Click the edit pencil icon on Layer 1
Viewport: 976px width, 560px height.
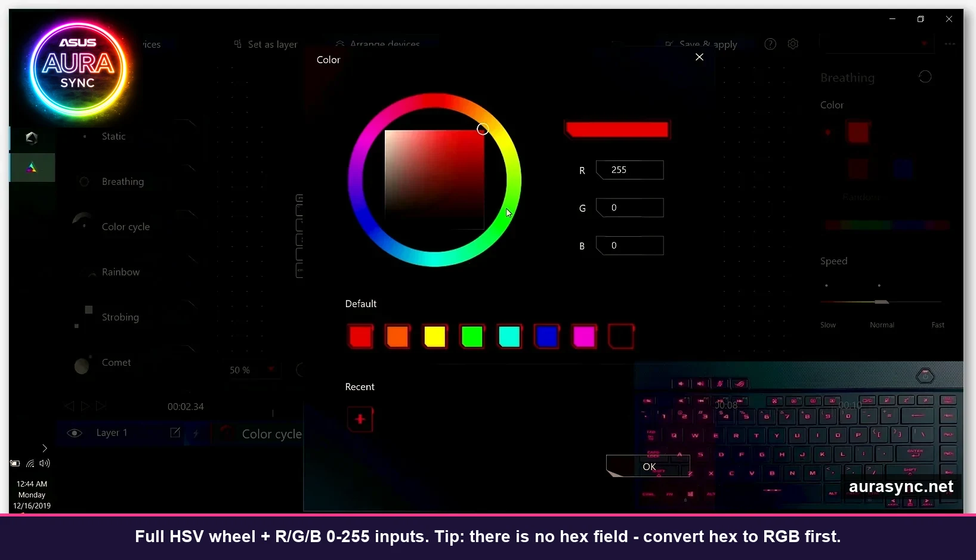[175, 433]
